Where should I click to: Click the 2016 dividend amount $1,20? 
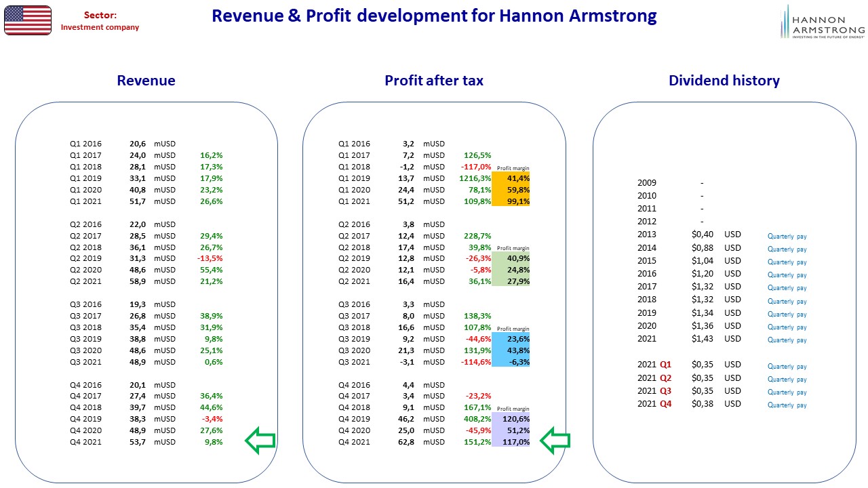point(703,274)
